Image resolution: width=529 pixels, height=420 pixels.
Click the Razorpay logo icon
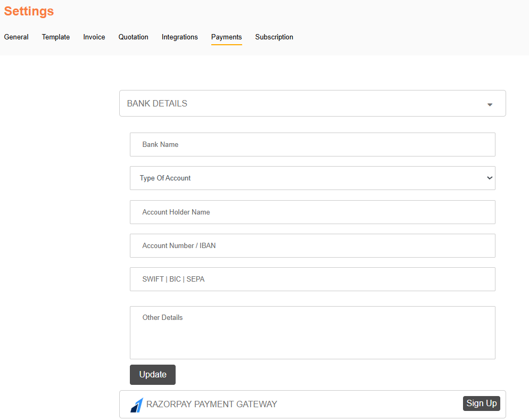137,405
